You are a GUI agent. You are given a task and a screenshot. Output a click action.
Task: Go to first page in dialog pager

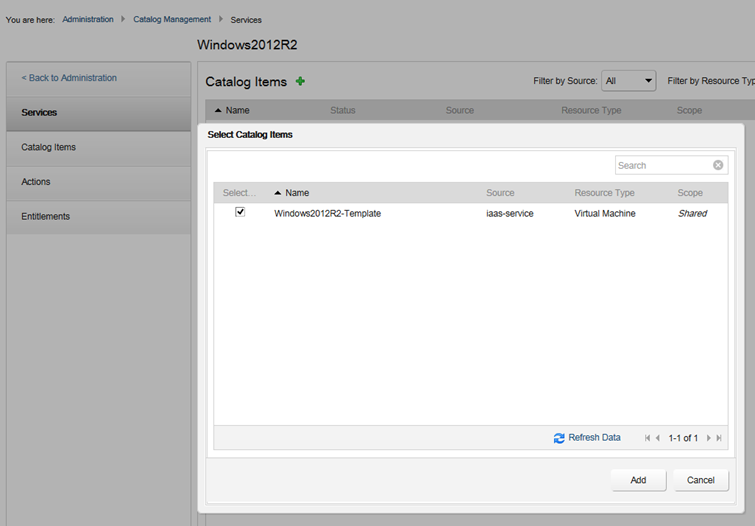coord(647,438)
